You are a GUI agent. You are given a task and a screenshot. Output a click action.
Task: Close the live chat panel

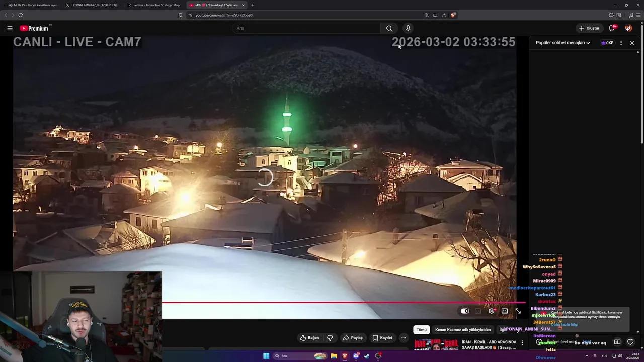coord(632,43)
